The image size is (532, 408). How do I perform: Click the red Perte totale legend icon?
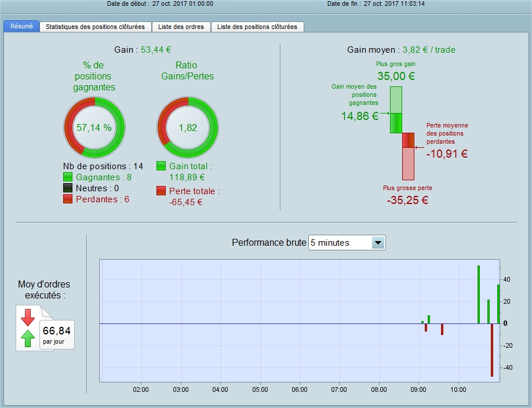[161, 191]
